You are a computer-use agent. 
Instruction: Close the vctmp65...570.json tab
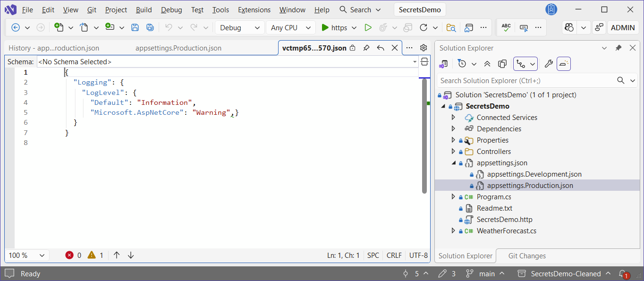pos(395,48)
